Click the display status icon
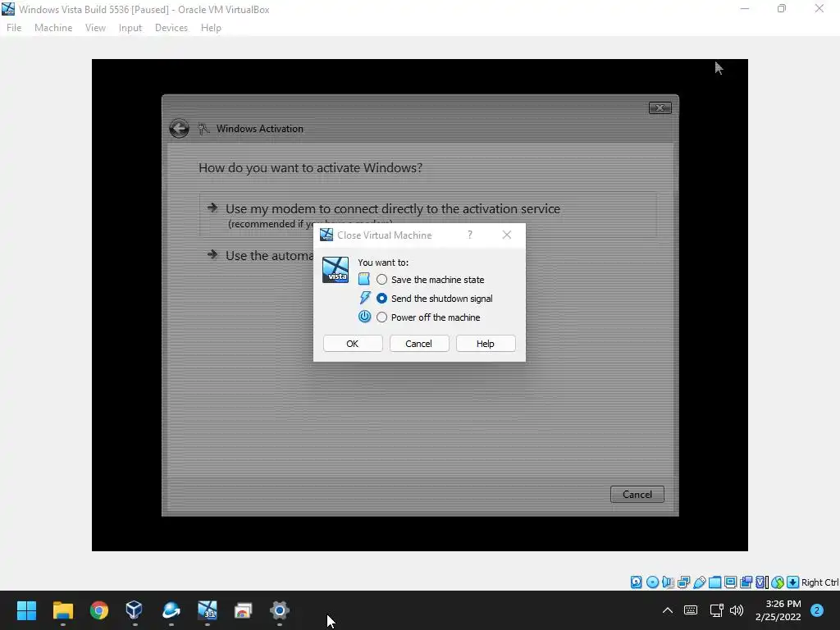Screen dimensions: 840x630 [730, 582]
